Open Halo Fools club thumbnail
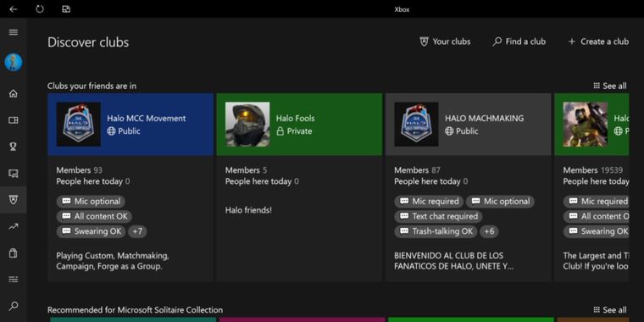The image size is (644, 322). coord(247,124)
